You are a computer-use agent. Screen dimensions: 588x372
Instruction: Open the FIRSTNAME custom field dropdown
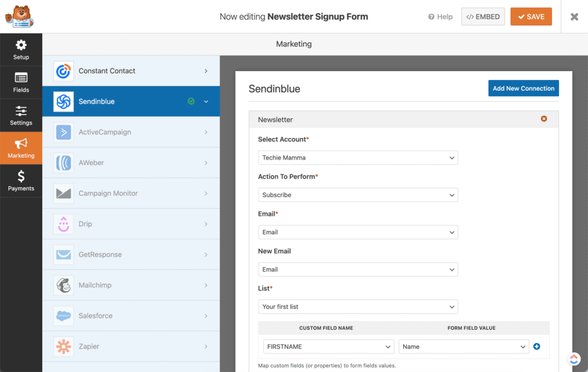tap(329, 347)
